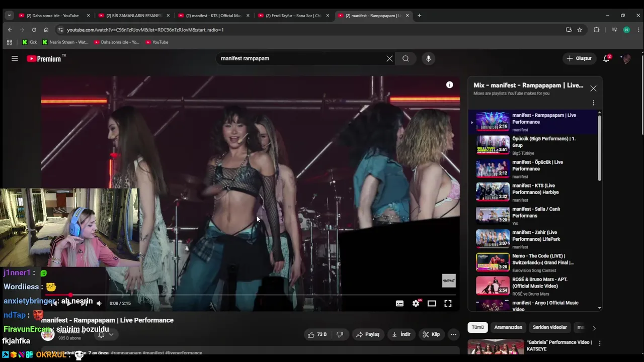Image resolution: width=644 pixels, height=362 pixels.
Task: Open Kick bookmark
Action: point(29,42)
